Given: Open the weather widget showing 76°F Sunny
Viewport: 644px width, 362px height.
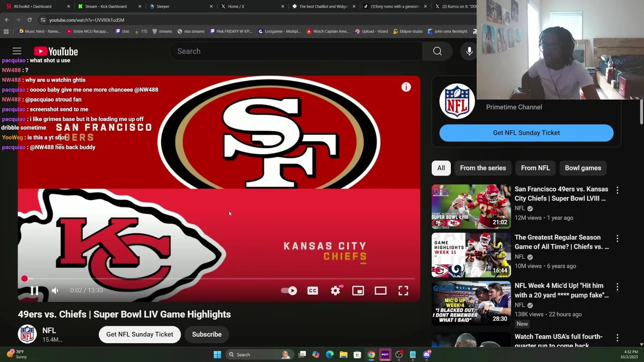Looking at the screenshot, I should 17,354.
